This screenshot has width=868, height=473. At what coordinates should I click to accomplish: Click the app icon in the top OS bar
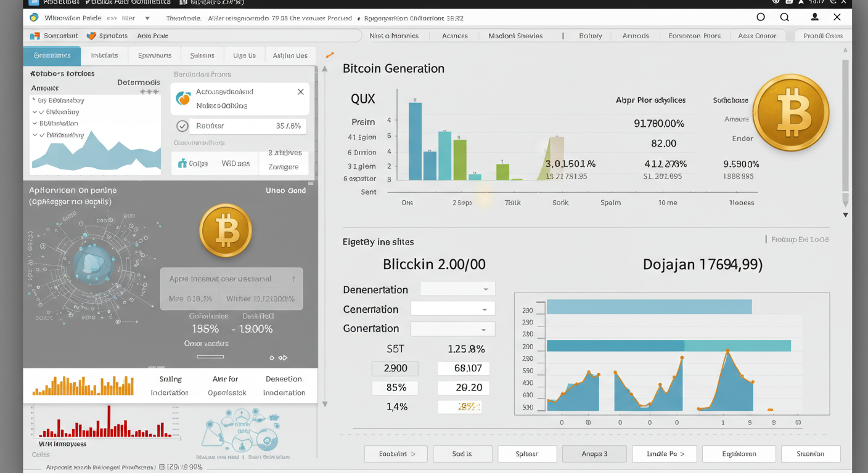point(34,2)
